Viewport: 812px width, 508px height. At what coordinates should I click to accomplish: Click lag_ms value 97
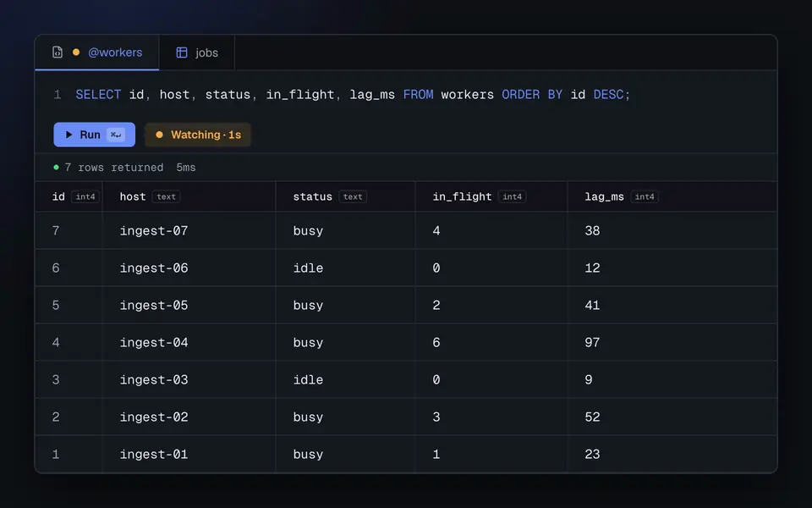click(x=592, y=343)
